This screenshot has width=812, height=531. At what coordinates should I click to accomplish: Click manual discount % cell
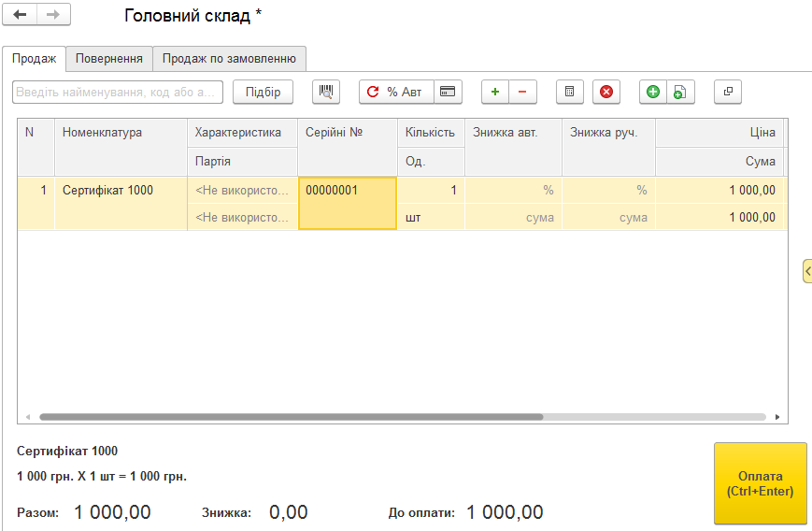coord(608,190)
